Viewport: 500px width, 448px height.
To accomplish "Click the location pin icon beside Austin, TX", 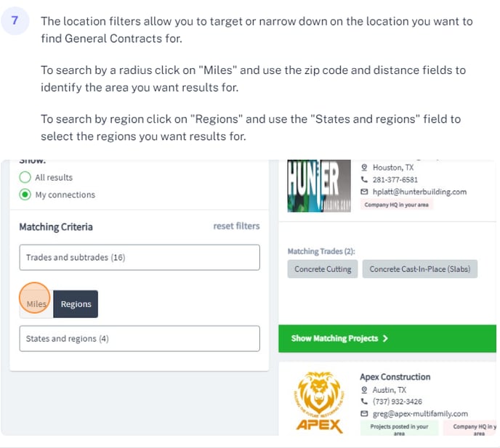I will pos(364,390).
